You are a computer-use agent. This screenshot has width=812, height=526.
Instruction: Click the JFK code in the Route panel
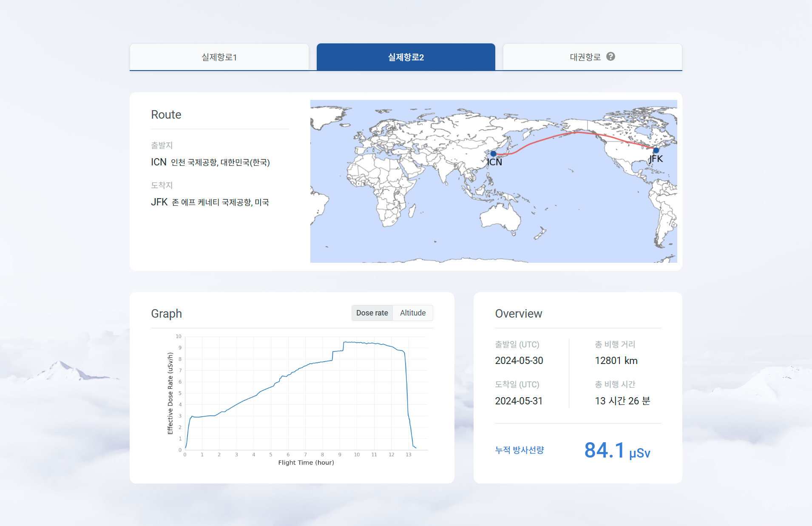pos(159,202)
